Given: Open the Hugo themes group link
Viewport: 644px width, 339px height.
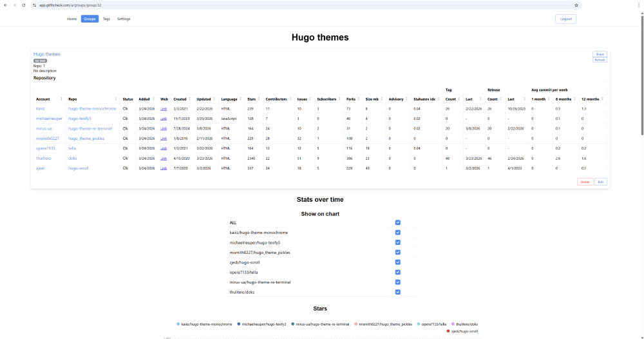Looking at the screenshot, I should (x=47, y=54).
